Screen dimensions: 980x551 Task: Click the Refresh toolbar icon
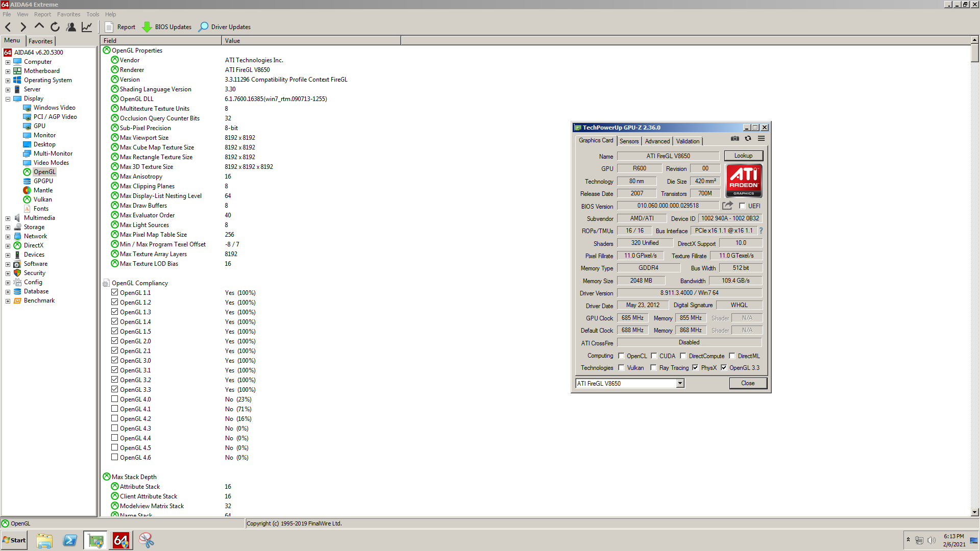(55, 27)
